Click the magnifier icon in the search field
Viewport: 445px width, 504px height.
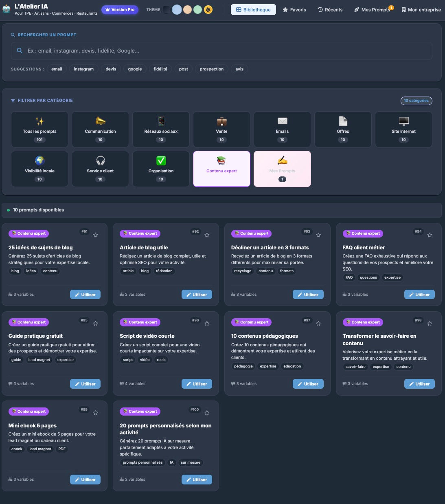coord(20,51)
